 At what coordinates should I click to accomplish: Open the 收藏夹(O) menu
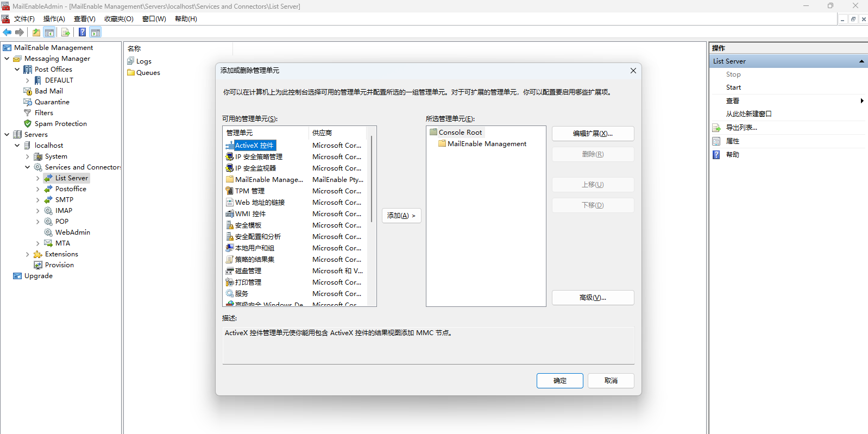point(119,19)
